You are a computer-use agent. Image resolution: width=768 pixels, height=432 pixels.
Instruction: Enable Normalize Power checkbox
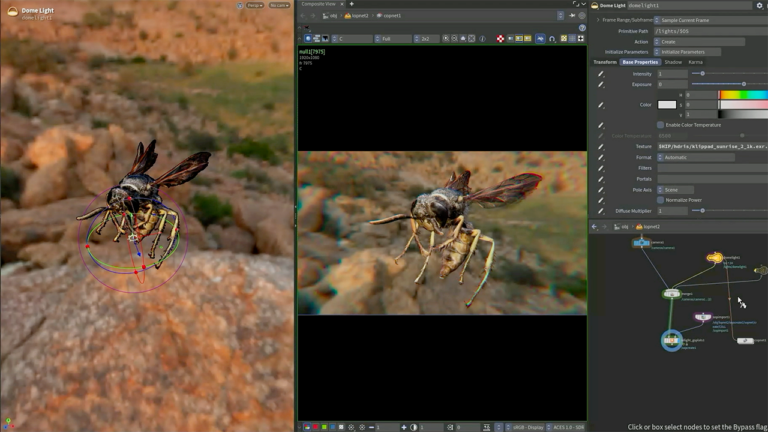660,200
